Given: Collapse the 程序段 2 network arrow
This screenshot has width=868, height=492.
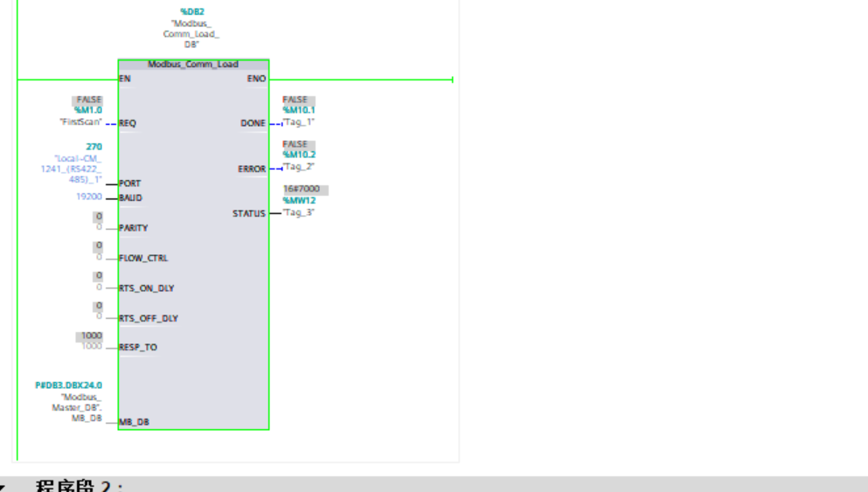Looking at the screenshot, I should 7,487.
